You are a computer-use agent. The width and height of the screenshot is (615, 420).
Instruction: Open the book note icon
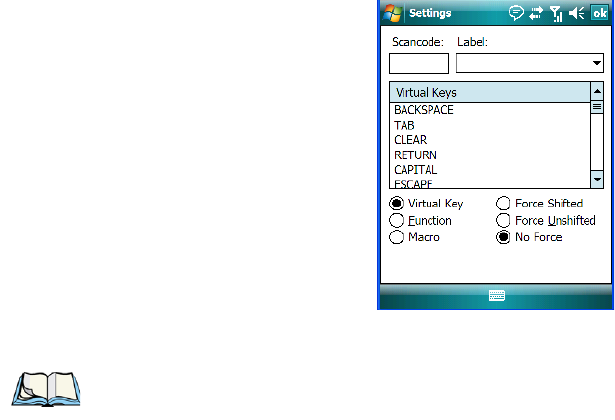46,389
